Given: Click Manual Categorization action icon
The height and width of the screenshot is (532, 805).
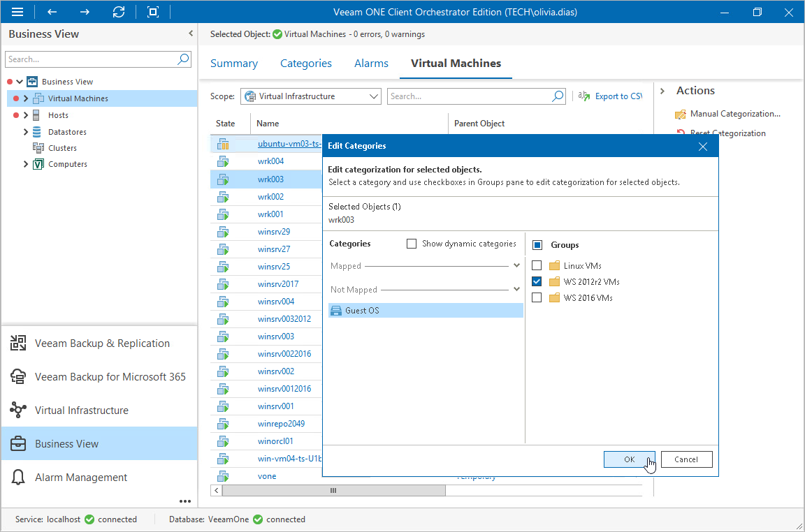Looking at the screenshot, I should click(680, 114).
